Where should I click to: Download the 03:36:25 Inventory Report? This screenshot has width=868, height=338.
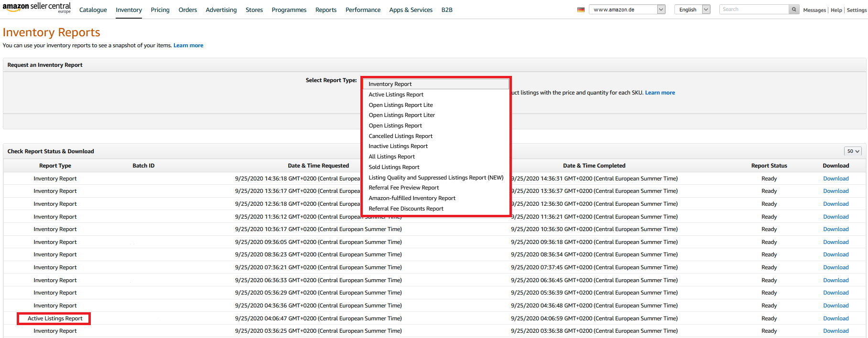point(836,331)
